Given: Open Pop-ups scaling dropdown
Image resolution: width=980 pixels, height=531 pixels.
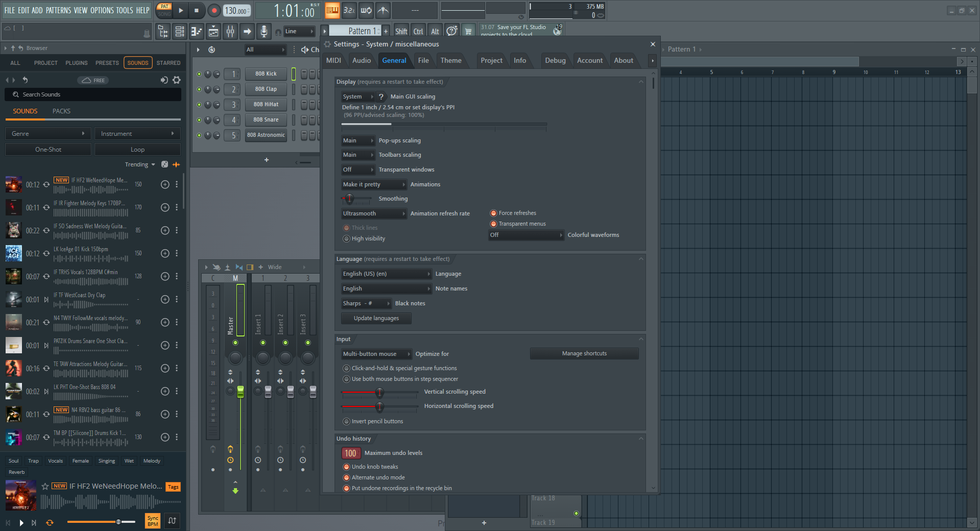Looking at the screenshot, I should [x=358, y=140].
